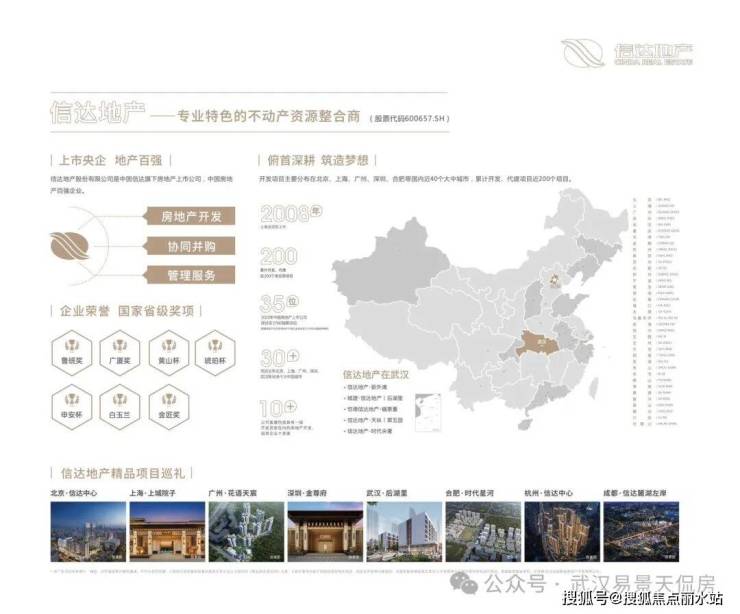The width and height of the screenshot is (740, 614).
Task: Open the 北京·信达中心 project photo
Action: (88, 531)
